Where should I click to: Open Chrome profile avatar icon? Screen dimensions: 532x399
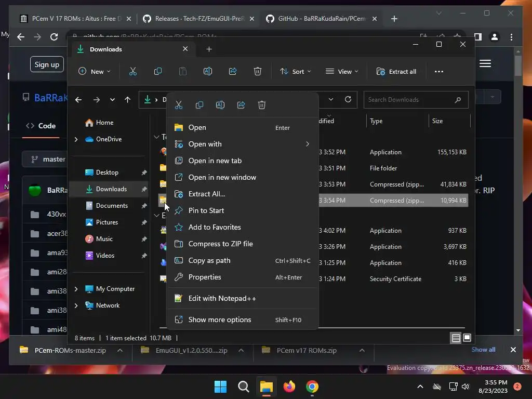tap(495, 37)
